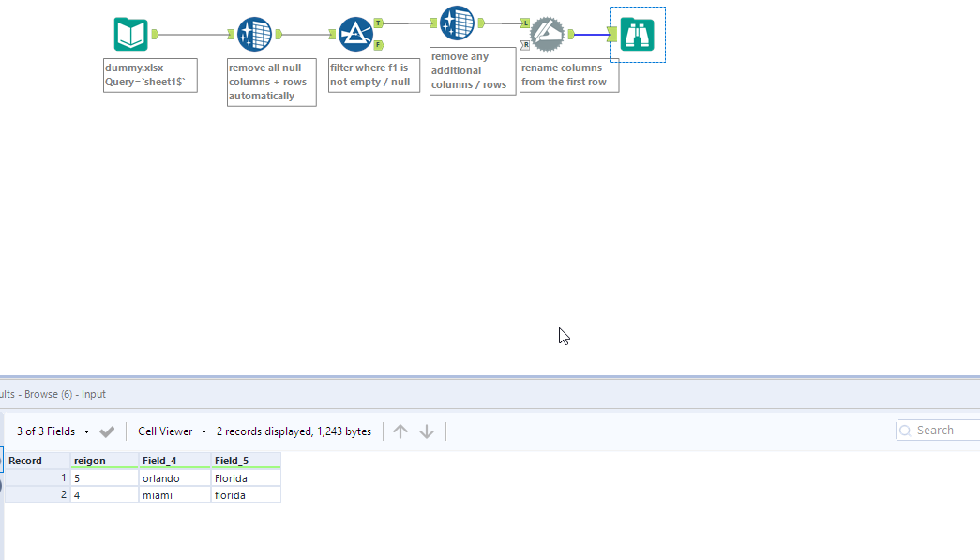Select the dummy.xlsx Input Data tool
This screenshot has height=560, width=980.
[x=130, y=32]
